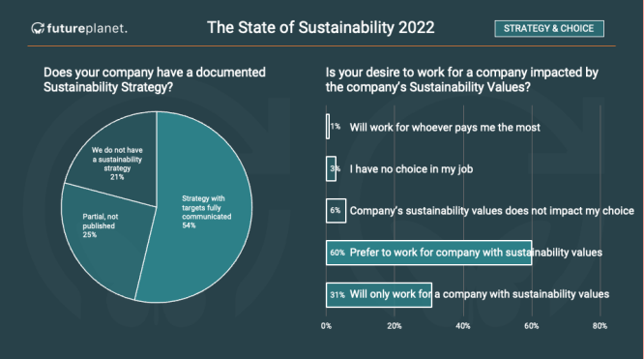Image resolution: width=644 pixels, height=359 pixels.
Task: Click the 20% axis label
Action: (395, 326)
